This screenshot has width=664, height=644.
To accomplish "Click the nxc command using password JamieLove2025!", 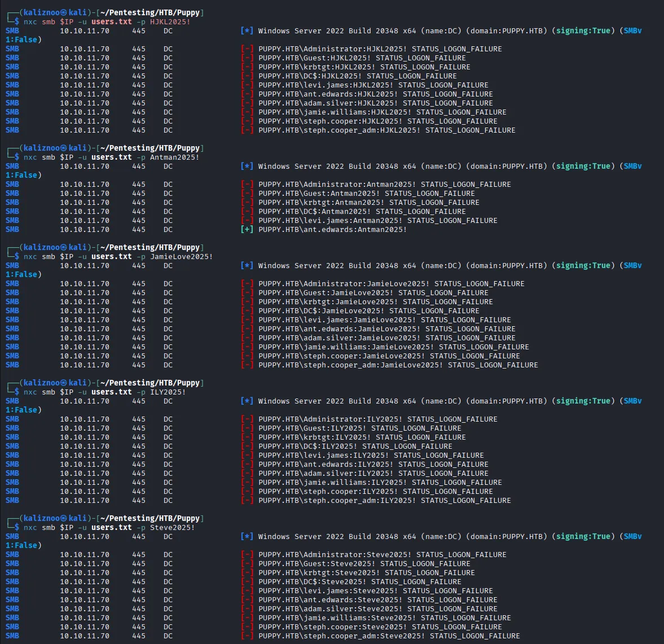I will coord(118,256).
